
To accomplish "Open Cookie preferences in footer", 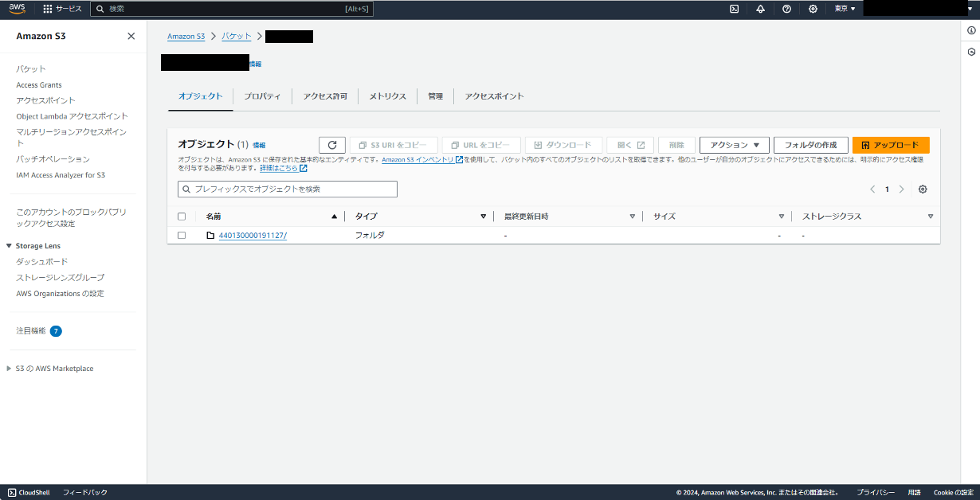I will (x=954, y=493).
